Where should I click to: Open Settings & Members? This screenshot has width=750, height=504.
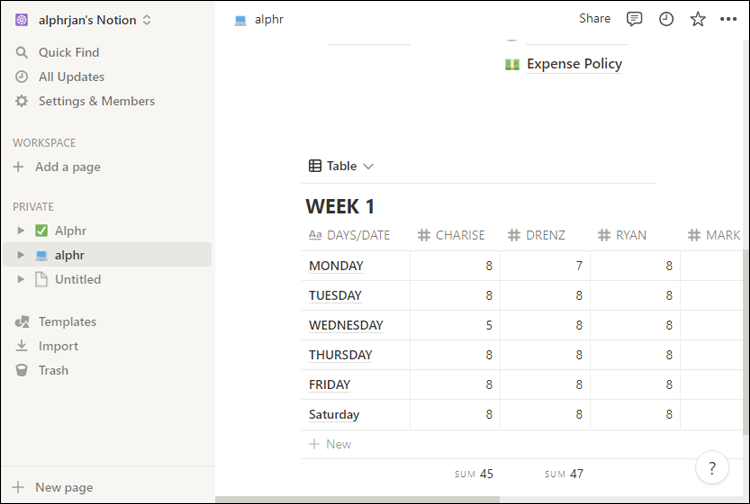[96, 101]
